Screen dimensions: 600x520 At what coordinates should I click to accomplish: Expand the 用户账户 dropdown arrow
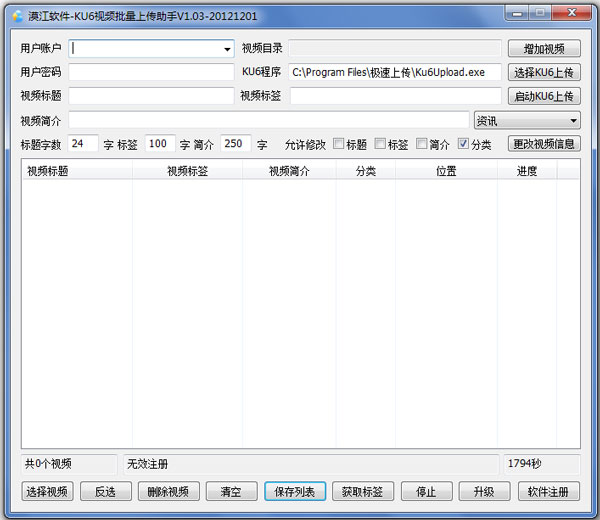[227, 48]
